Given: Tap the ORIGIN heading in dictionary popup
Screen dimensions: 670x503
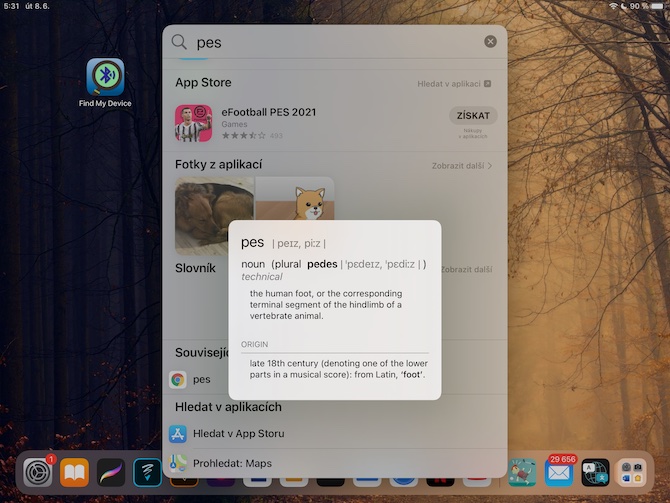Looking at the screenshot, I should pyautogui.click(x=255, y=344).
